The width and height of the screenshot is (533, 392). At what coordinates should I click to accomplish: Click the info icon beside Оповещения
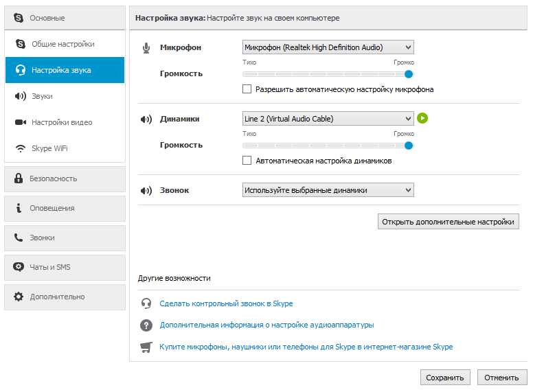(x=19, y=208)
